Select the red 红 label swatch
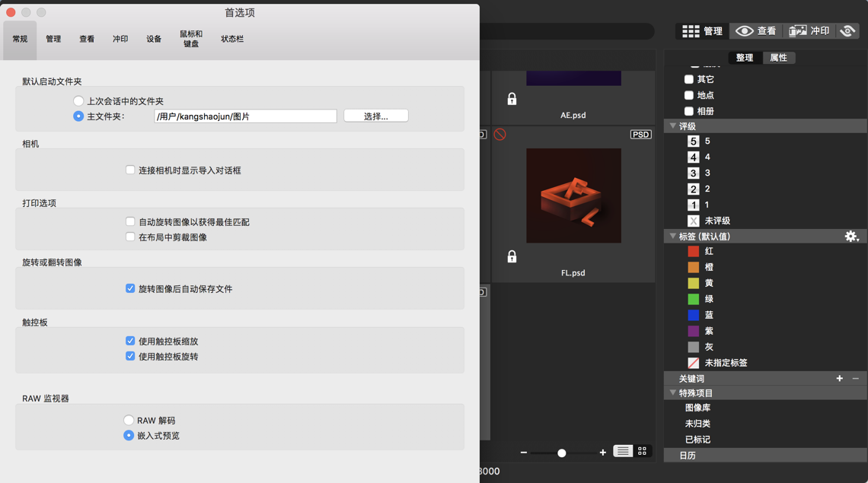868x483 pixels. tap(693, 251)
